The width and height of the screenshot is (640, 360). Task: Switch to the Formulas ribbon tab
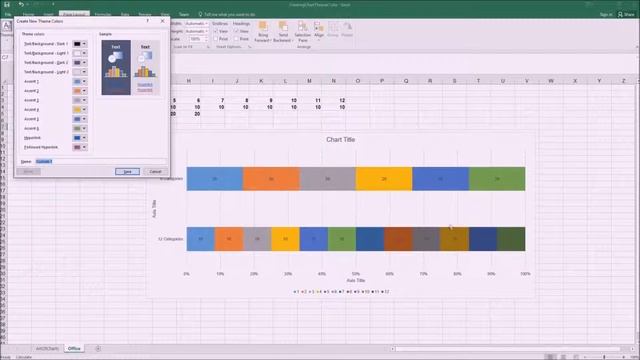coord(103,14)
